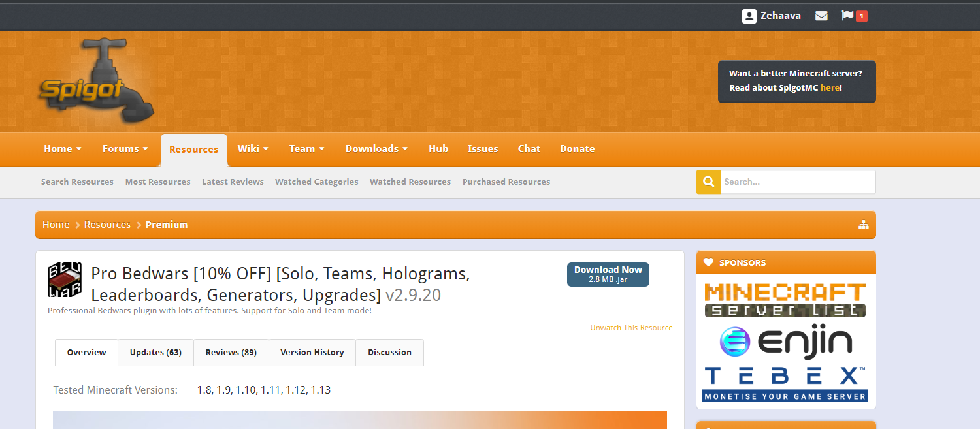The image size is (980, 429).
Task: Click the heart icon in Sponsors header
Action: coord(709,262)
